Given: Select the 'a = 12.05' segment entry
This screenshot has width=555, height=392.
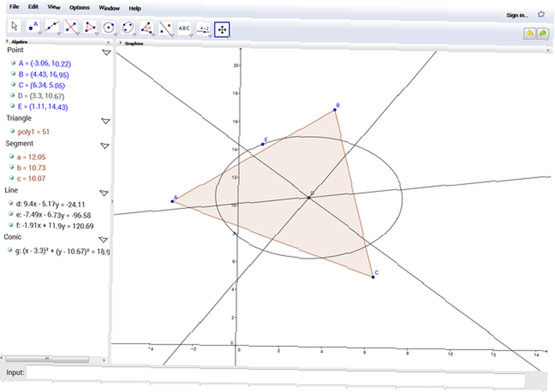Looking at the screenshot, I should click(x=32, y=157).
